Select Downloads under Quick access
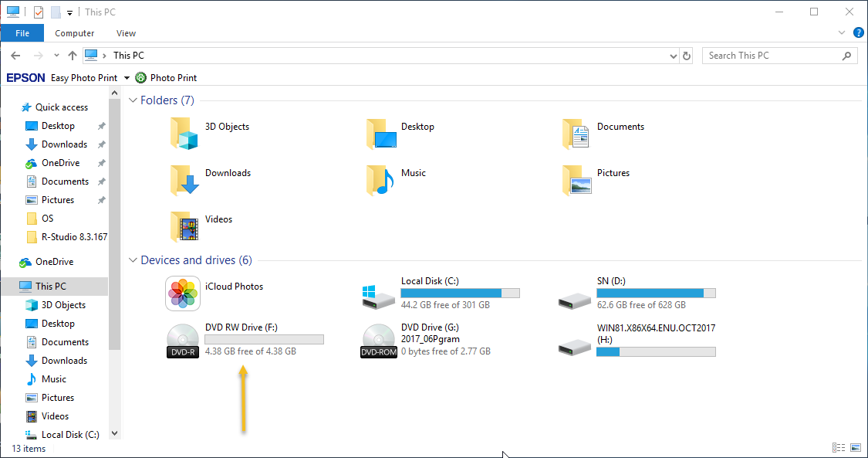 point(64,144)
